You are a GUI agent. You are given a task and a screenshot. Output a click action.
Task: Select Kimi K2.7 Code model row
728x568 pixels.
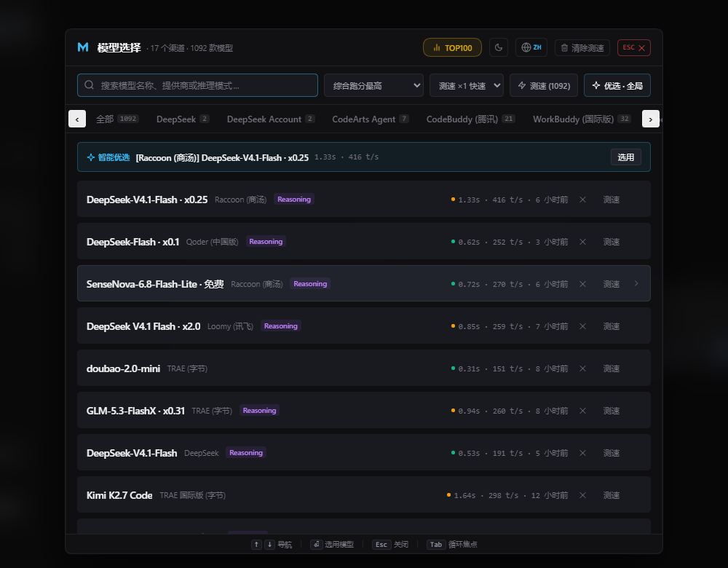(x=363, y=495)
